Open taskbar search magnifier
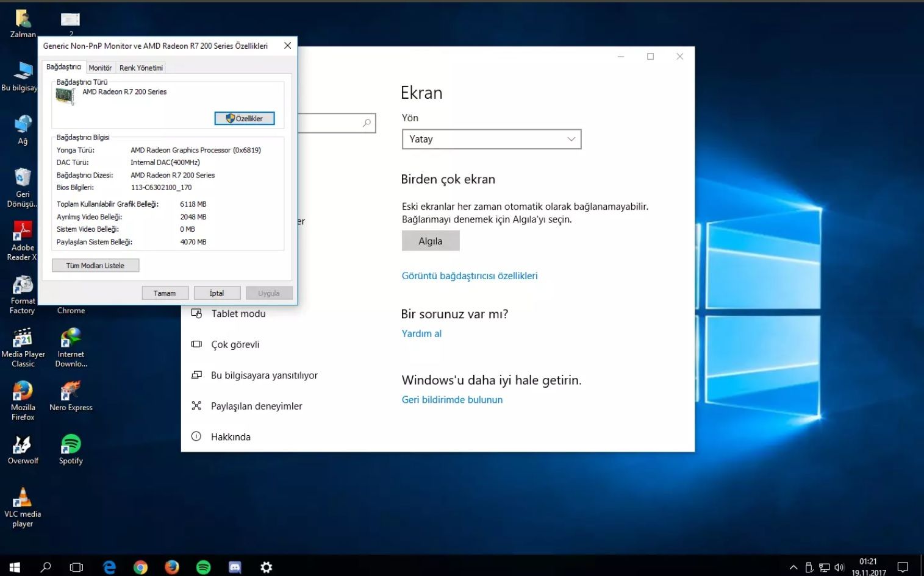The height and width of the screenshot is (576, 924). [46, 567]
